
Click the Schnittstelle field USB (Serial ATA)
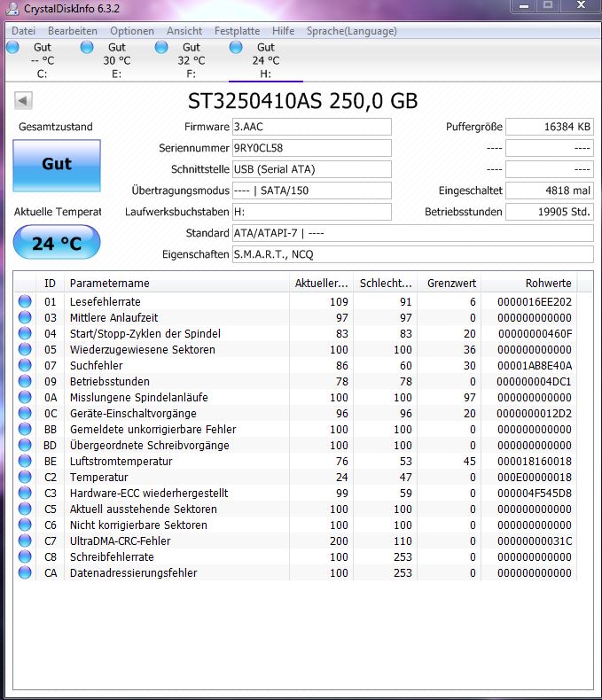point(312,169)
